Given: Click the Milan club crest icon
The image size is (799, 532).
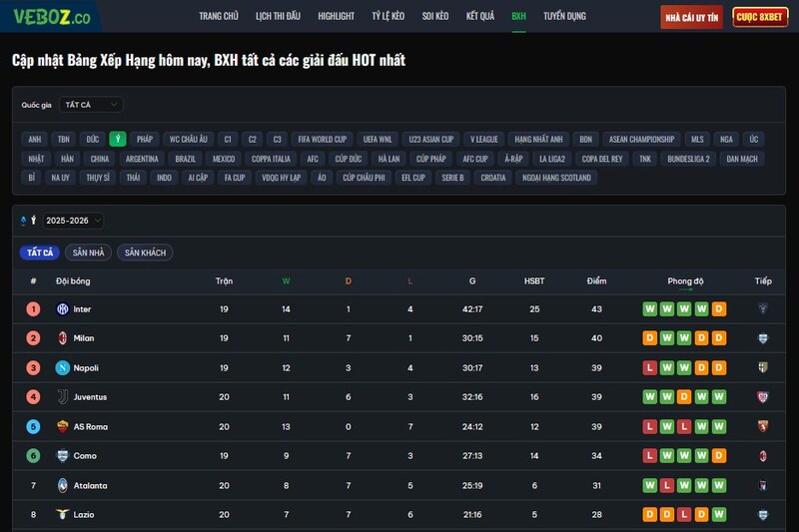Looking at the screenshot, I should (62, 338).
